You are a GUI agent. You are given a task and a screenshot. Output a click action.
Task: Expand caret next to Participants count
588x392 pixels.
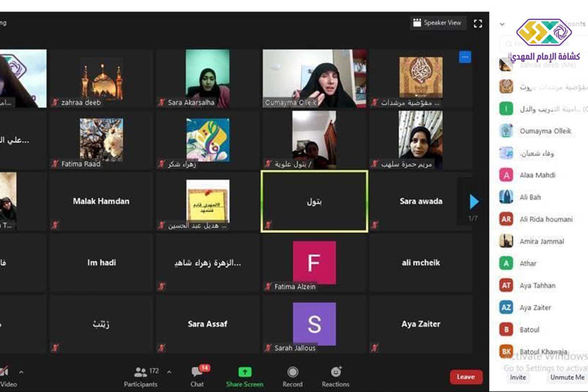click(x=169, y=372)
